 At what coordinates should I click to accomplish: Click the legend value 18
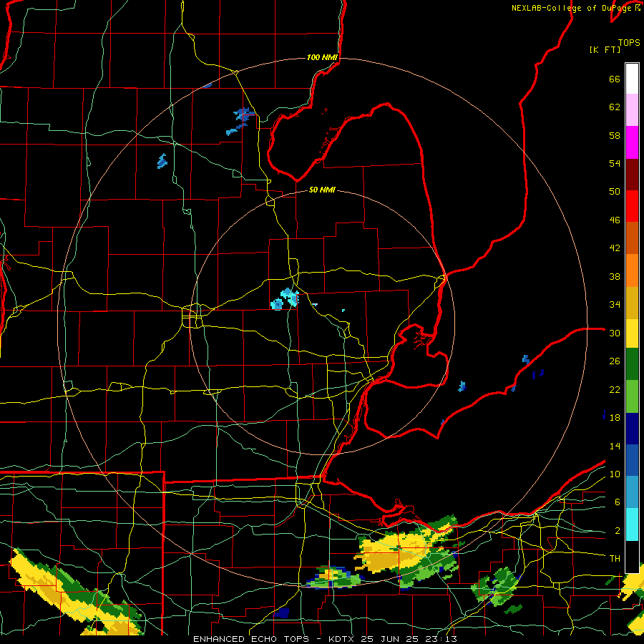[x=615, y=418]
